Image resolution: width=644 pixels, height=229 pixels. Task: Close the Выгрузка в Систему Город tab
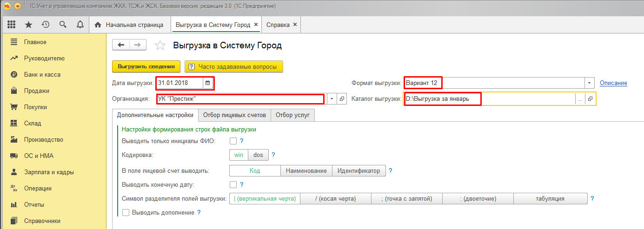pyautogui.click(x=256, y=25)
